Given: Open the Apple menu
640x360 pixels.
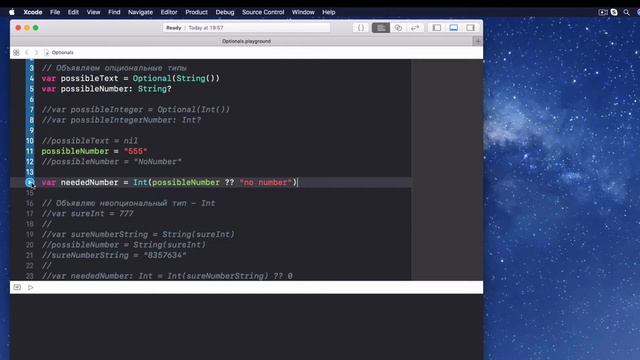Looking at the screenshot, I should 12,12.
